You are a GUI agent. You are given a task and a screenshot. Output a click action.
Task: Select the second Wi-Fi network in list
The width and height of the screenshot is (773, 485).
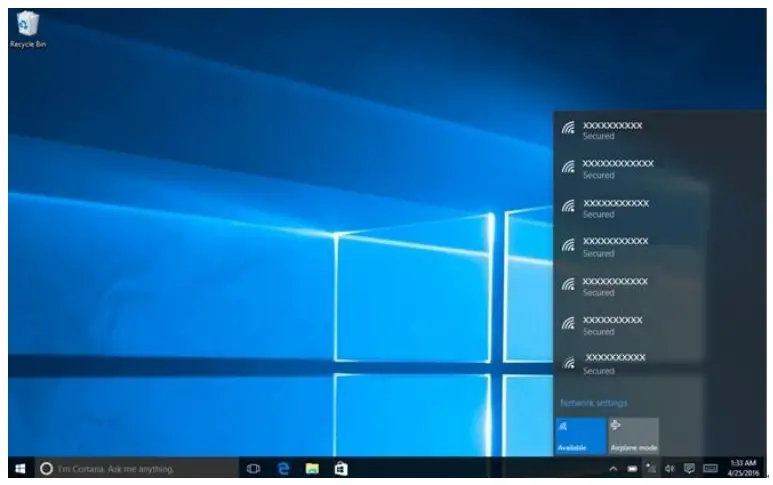click(x=660, y=169)
